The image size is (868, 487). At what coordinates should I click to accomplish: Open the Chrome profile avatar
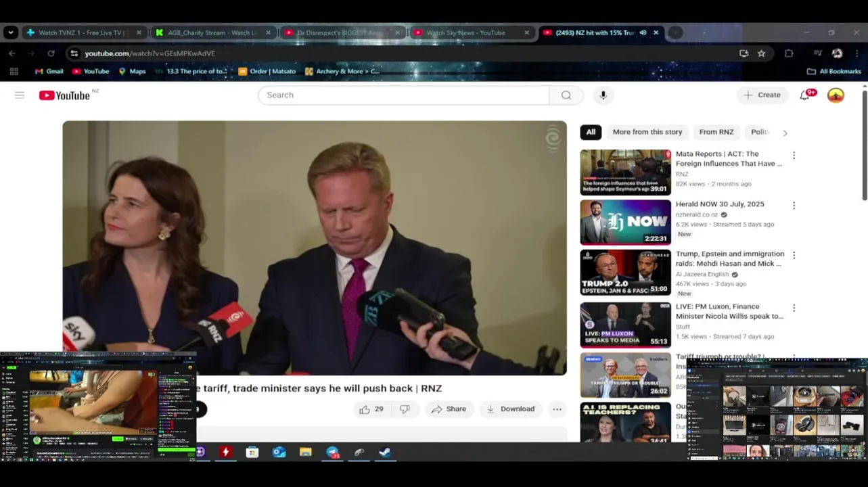pos(837,53)
